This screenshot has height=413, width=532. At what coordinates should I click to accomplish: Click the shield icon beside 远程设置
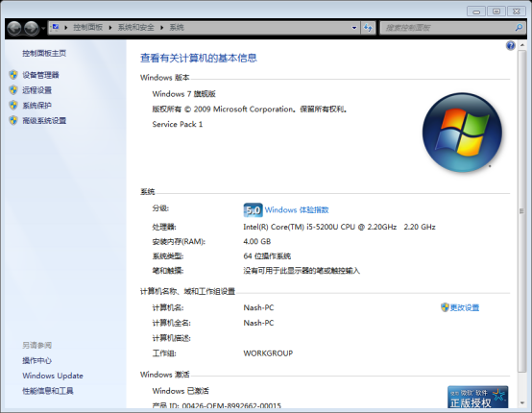tap(13, 90)
